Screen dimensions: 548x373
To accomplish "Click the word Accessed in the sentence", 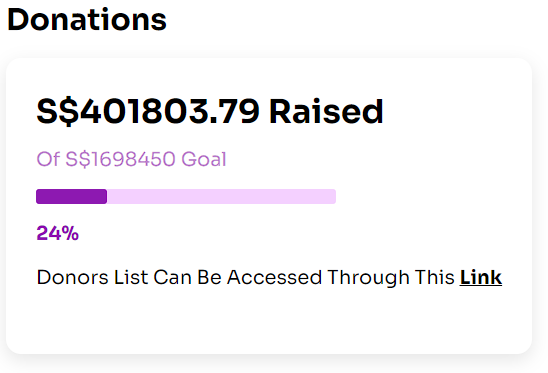I will (274, 278).
